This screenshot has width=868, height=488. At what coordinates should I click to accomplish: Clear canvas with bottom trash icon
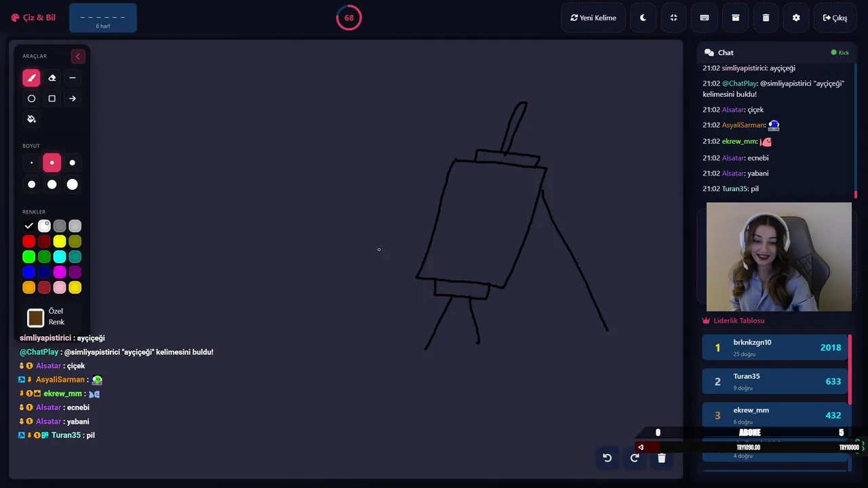(x=662, y=457)
